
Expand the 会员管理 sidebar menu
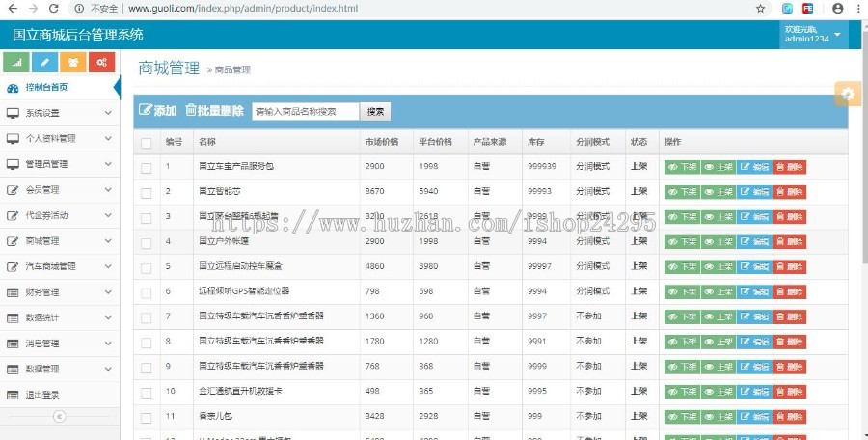click(59, 189)
